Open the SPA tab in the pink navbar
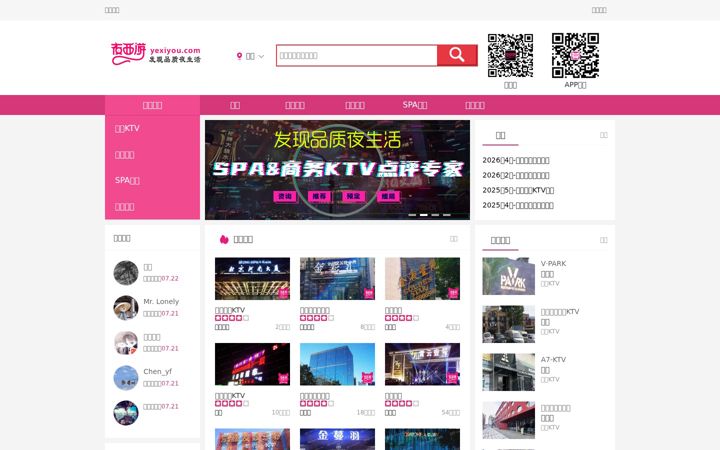This screenshot has height=450, width=720. [x=415, y=105]
